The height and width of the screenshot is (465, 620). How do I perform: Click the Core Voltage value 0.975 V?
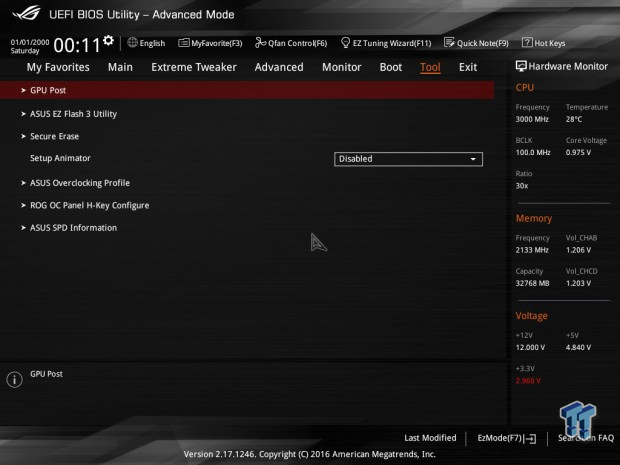(578, 152)
